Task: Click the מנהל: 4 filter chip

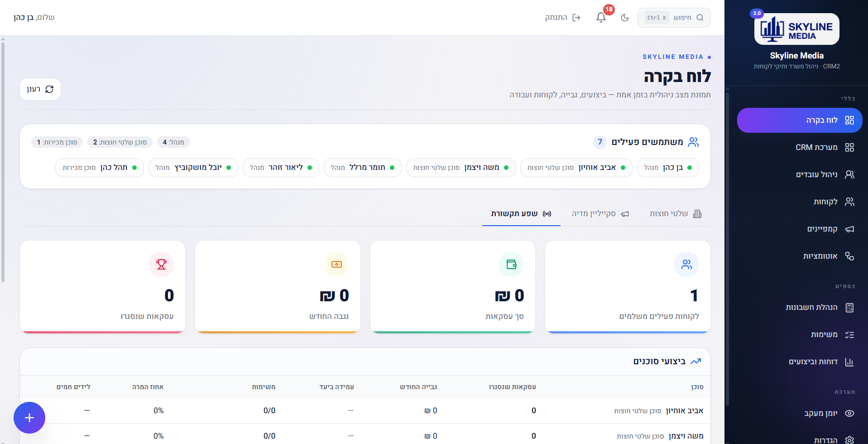Action: pos(173,142)
